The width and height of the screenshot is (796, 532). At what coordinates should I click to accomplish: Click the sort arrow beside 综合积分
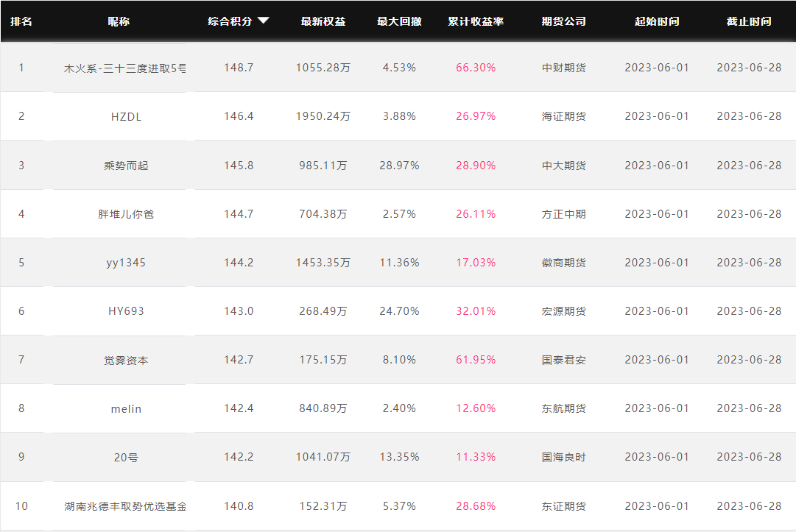pyautogui.click(x=263, y=21)
